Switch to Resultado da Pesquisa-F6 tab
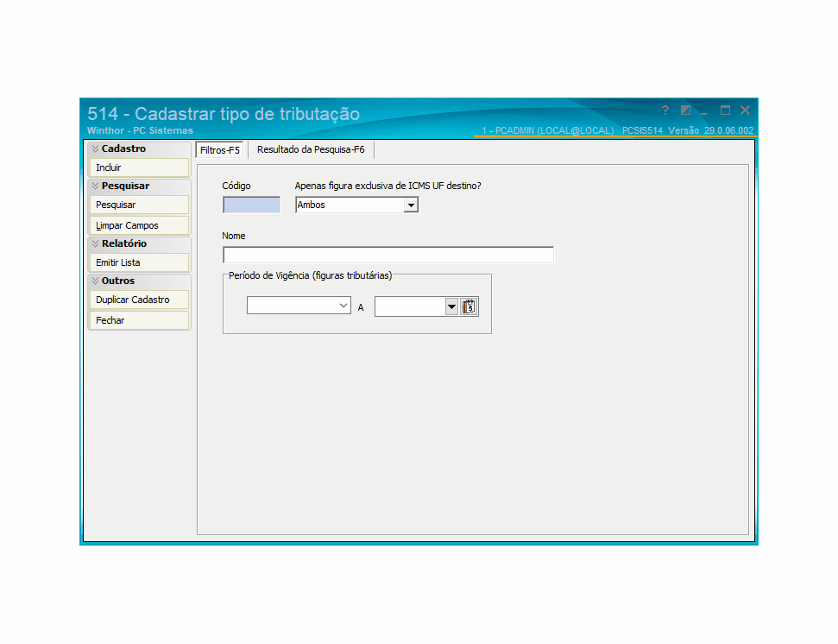 point(311,149)
